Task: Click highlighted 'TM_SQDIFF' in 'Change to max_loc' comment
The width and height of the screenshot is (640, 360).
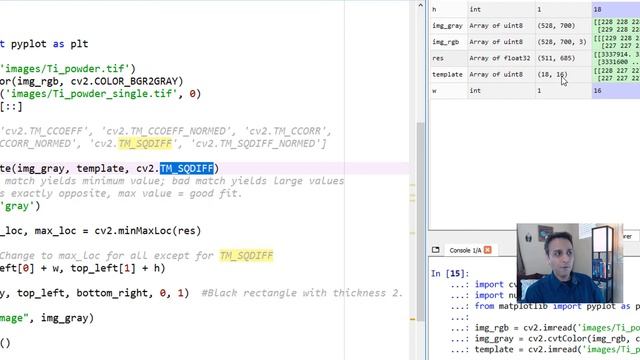Action: tap(246, 256)
